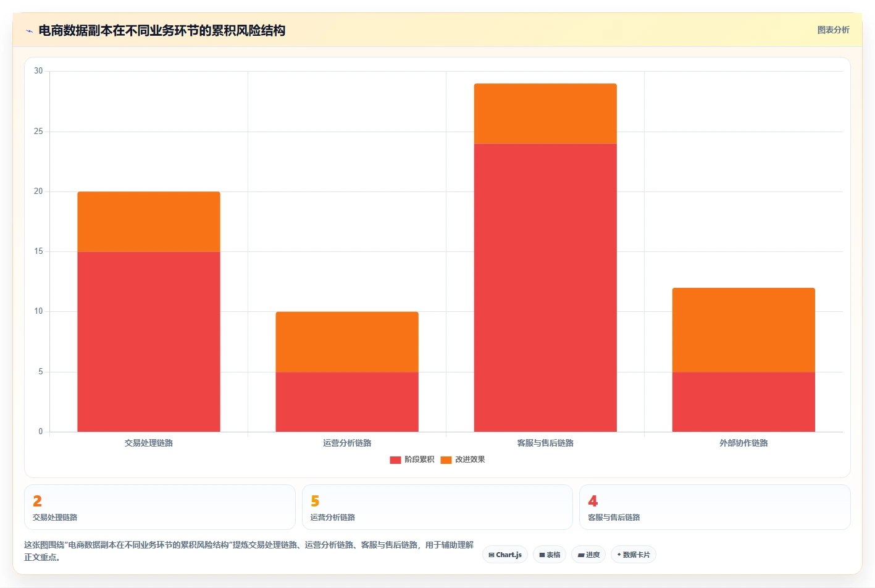Screen dimensions: 875x588
Task: Select the 运营分析链路 data card with value 5
Action: [437, 507]
